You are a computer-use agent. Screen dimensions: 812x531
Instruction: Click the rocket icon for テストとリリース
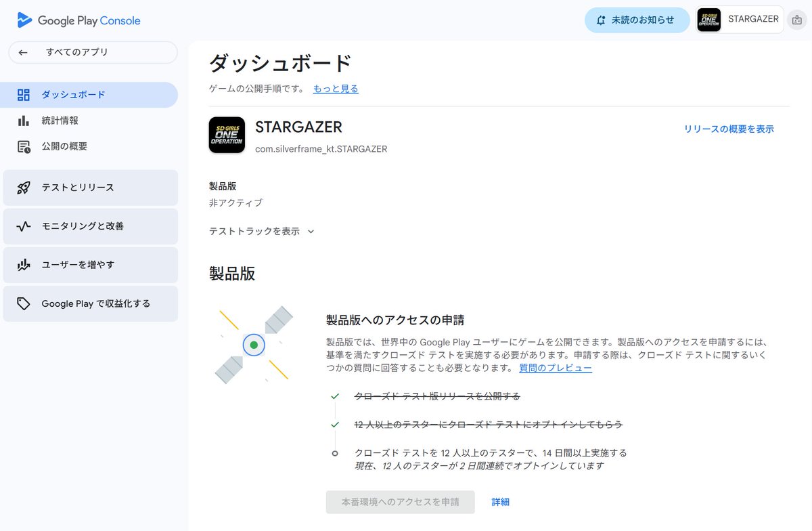click(24, 188)
